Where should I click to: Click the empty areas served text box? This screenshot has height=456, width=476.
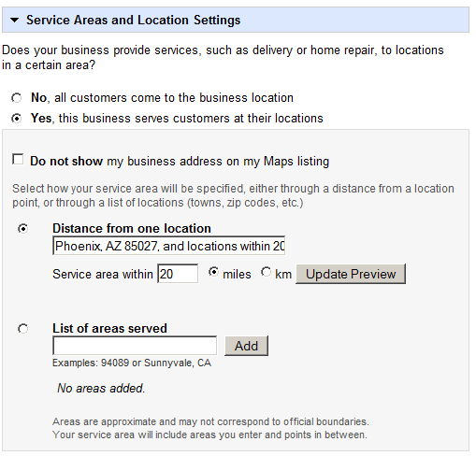tap(135, 346)
